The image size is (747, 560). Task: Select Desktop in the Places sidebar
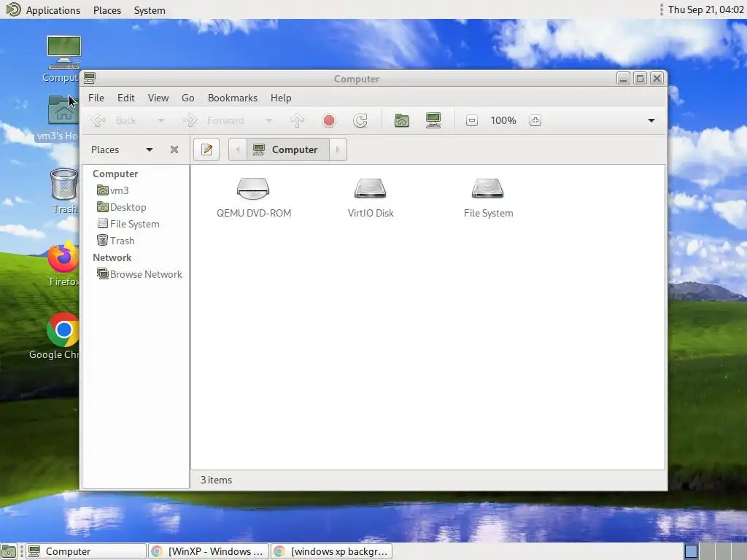click(122, 207)
